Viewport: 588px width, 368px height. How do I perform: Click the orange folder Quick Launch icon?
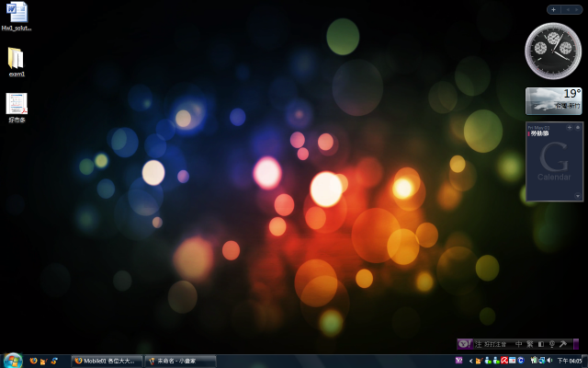click(43, 362)
